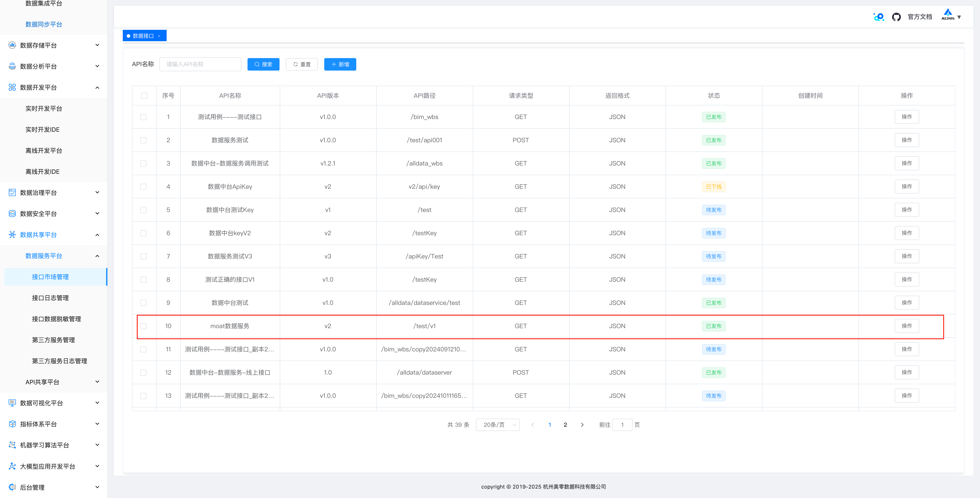Open 接口日志管理 in the sidebar
The height and width of the screenshot is (498, 980).
click(x=50, y=298)
